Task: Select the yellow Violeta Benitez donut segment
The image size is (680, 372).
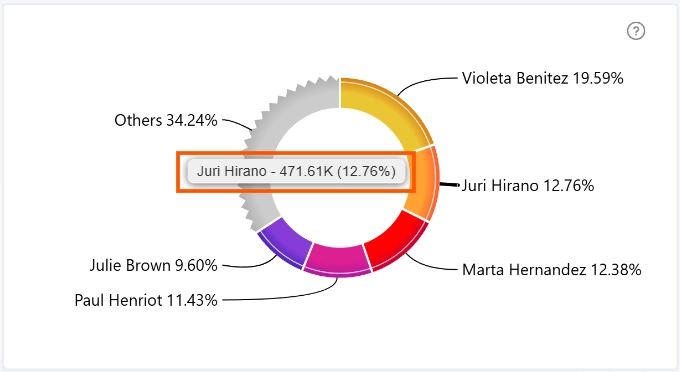Action: (389, 108)
